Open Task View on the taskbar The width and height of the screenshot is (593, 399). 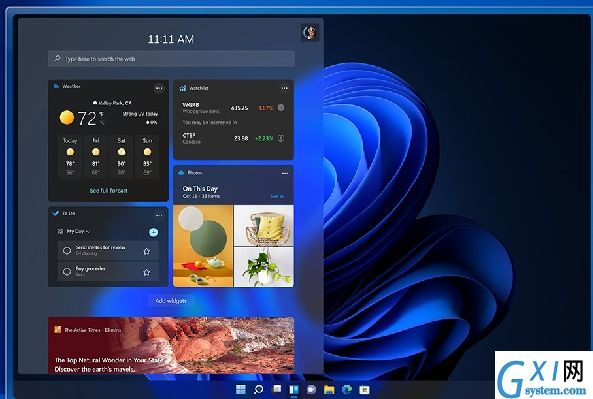pos(277,389)
